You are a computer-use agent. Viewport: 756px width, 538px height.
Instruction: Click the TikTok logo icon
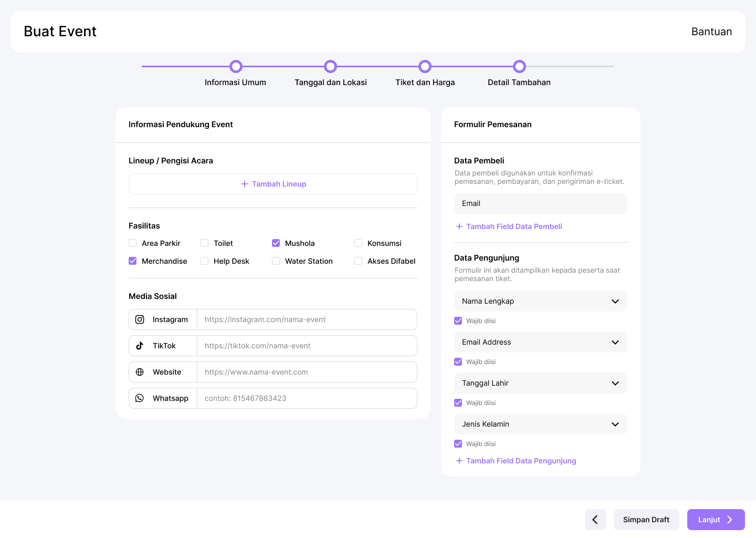[140, 346]
